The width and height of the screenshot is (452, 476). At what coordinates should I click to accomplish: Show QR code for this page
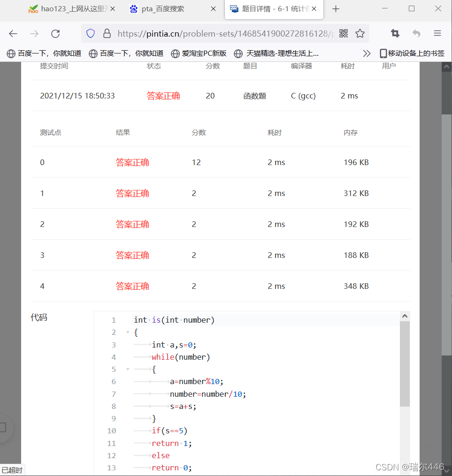(x=344, y=33)
